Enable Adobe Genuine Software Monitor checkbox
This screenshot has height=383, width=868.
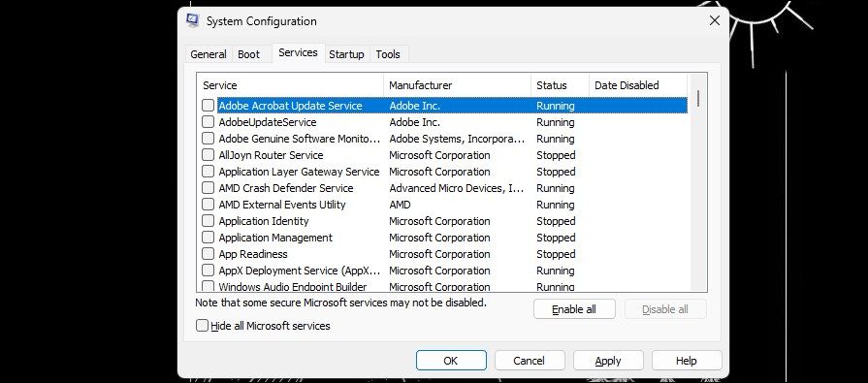(x=209, y=139)
